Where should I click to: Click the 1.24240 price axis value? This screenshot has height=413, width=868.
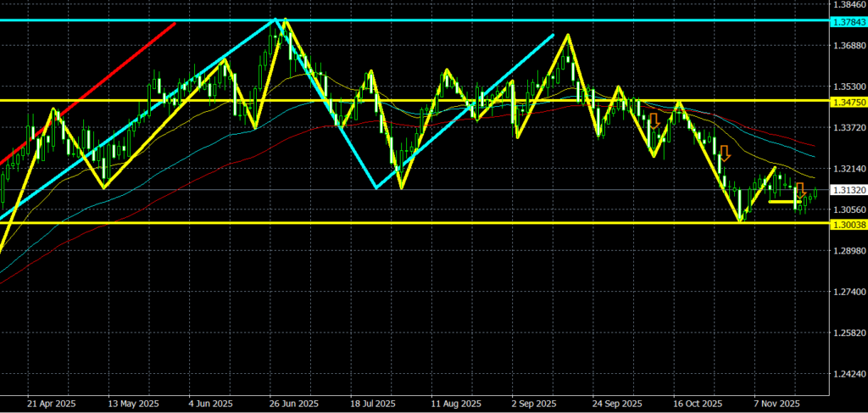click(846, 374)
